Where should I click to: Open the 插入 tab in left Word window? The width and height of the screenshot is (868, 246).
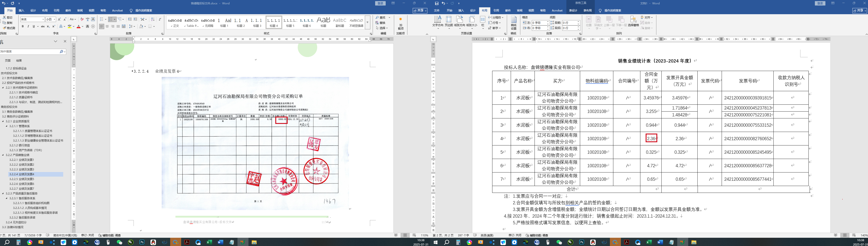[22, 11]
